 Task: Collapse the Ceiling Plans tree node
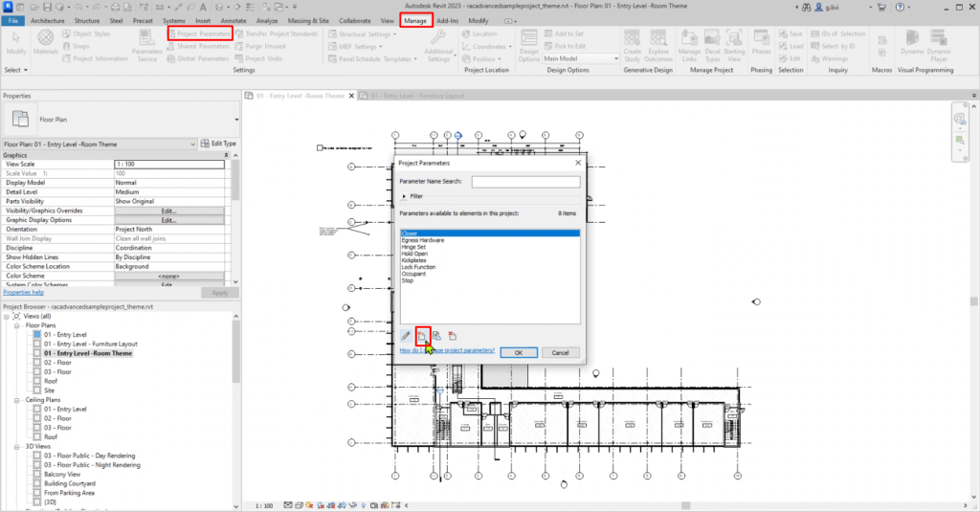tap(17, 400)
